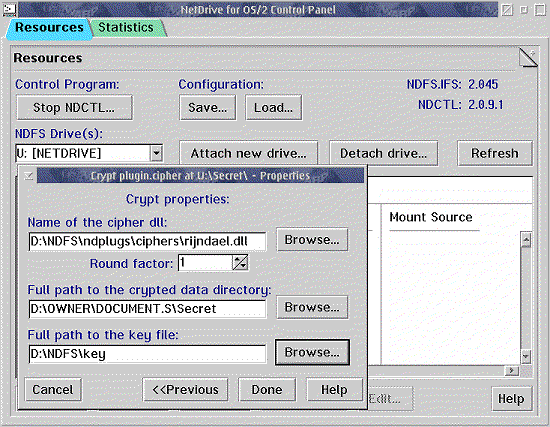This screenshot has height=427, width=550.
Task: Refresh the drive list
Action: click(x=495, y=153)
